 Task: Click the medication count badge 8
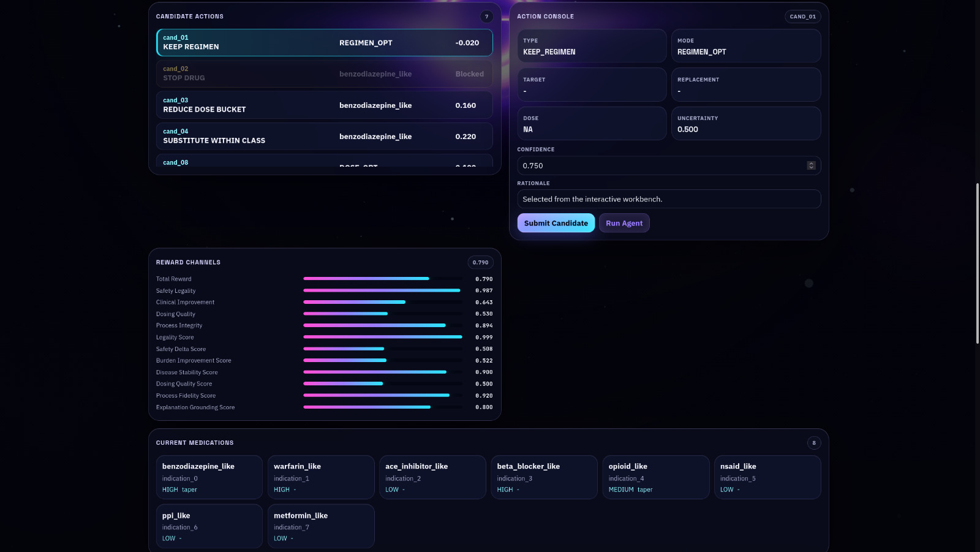(814, 443)
